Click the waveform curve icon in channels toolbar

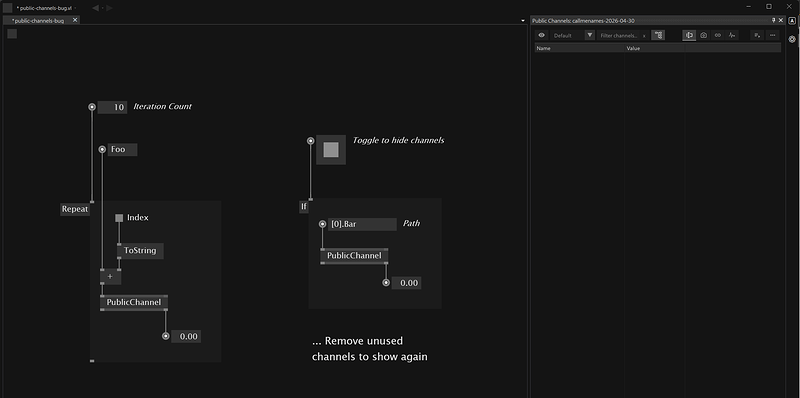click(732, 35)
